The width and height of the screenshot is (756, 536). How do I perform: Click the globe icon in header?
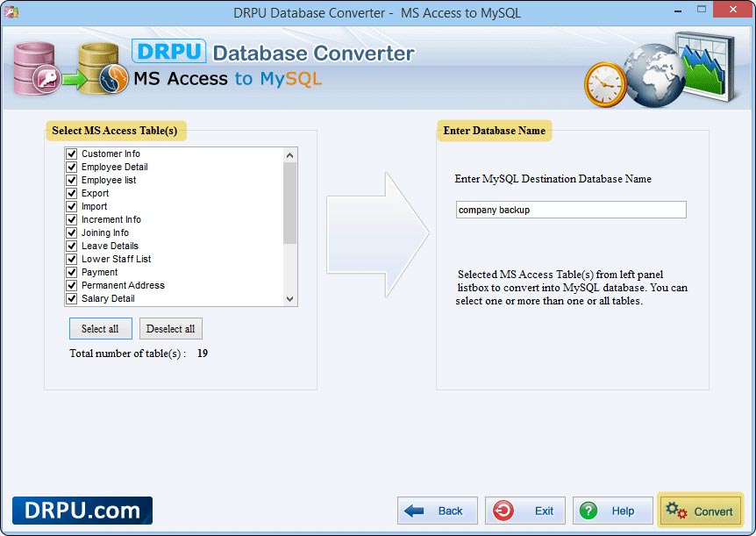click(x=653, y=75)
